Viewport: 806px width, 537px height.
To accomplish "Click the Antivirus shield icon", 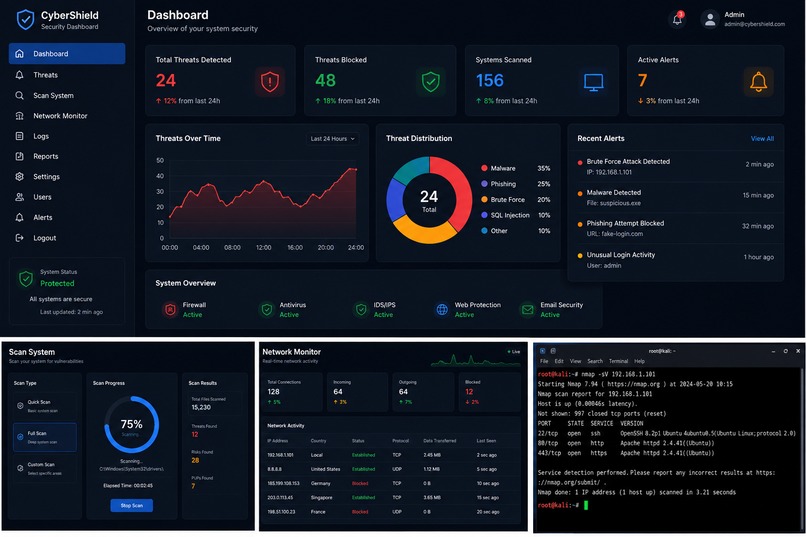I will (x=267, y=309).
